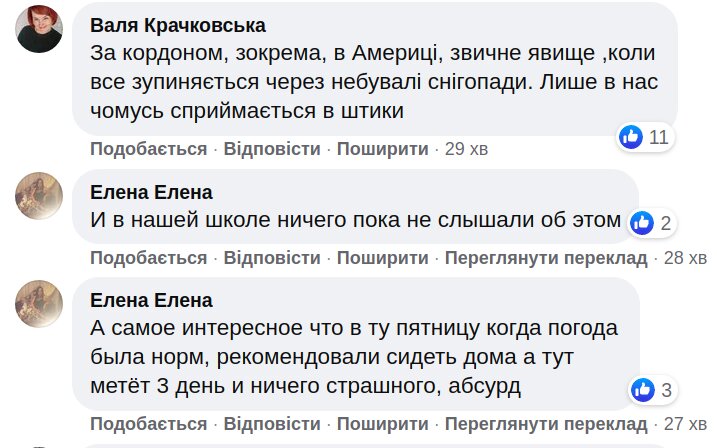The width and height of the screenshot is (717, 448).
Task: View translation of the school comment
Action: [x=546, y=258]
